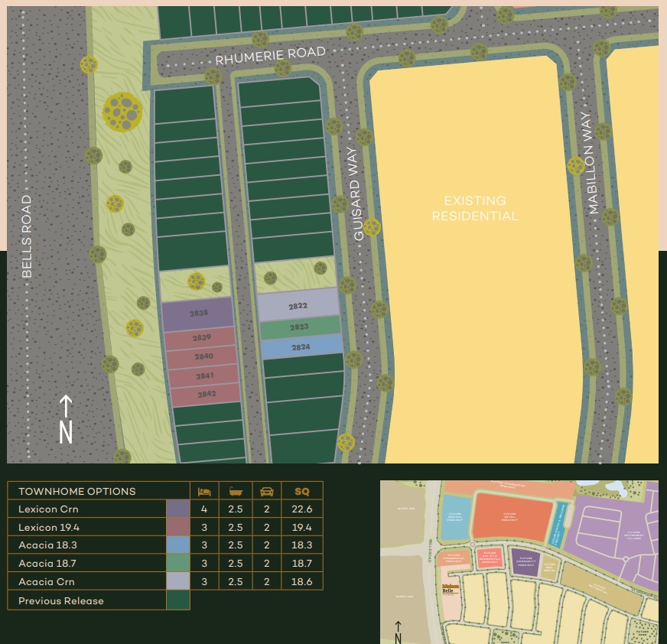Click the SQ column header
The image size is (667, 644).
[x=302, y=491]
